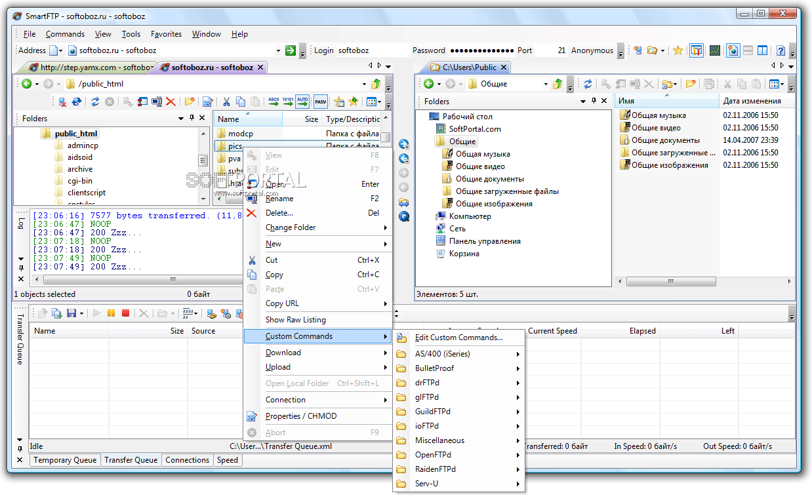The height and width of the screenshot is (504, 812).
Task: Click the Name column header in remote list
Action: point(248,119)
